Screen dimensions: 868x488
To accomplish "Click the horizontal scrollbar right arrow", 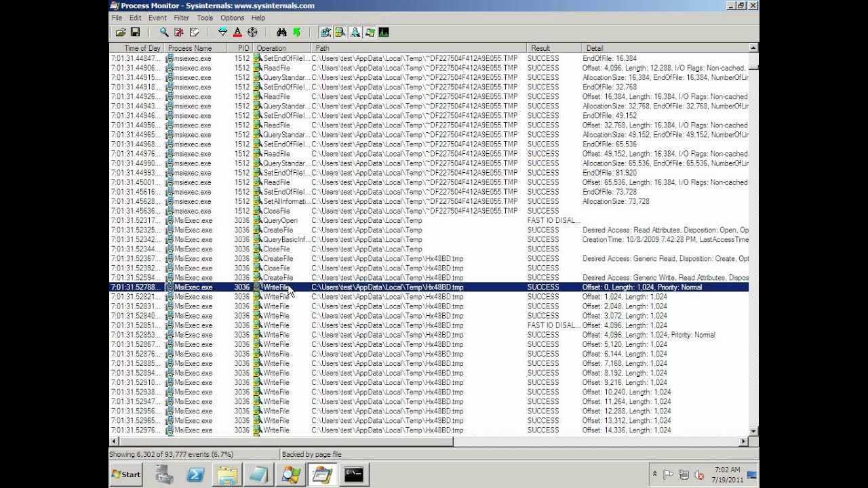I will pos(743,441).
